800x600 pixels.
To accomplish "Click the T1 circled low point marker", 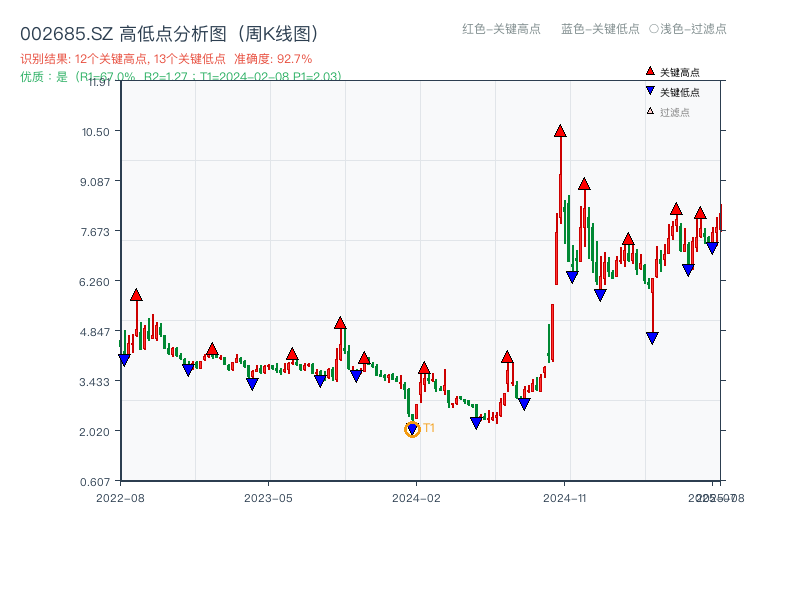I will point(412,430).
